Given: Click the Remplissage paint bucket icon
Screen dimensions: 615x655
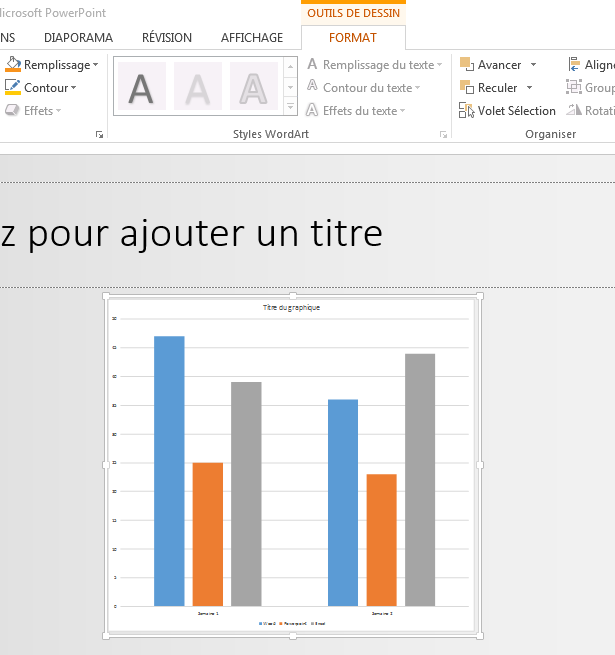Looking at the screenshot, I should point(12,65).
